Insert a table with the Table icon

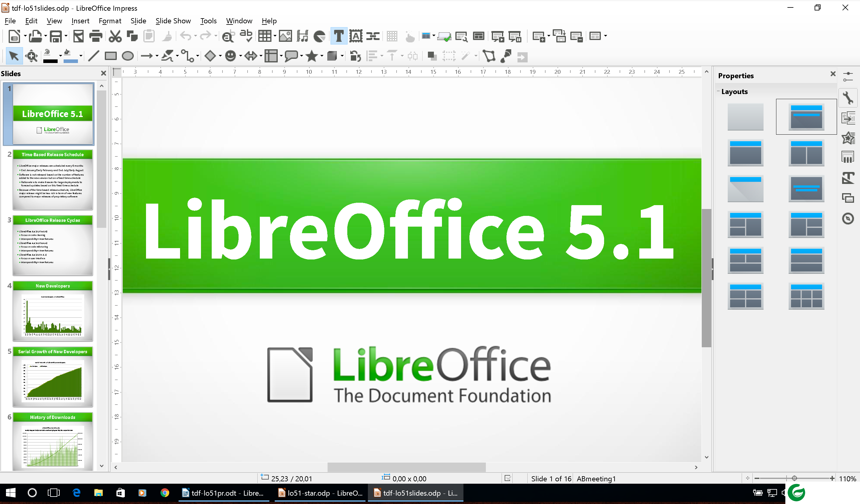click(x=265, y=36)
